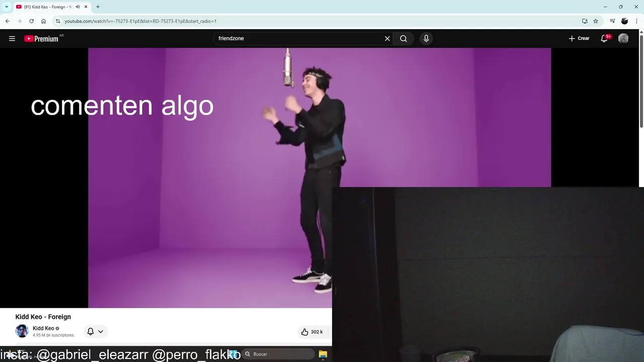
Task: Click the 4.95 M de suscriptores text
Action: [x=53, y=335]
